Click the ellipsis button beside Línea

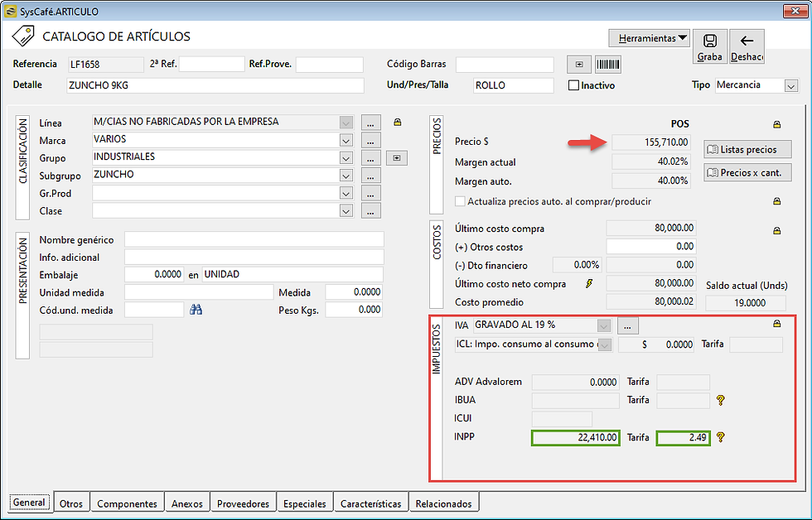click(x=371, y=123)
